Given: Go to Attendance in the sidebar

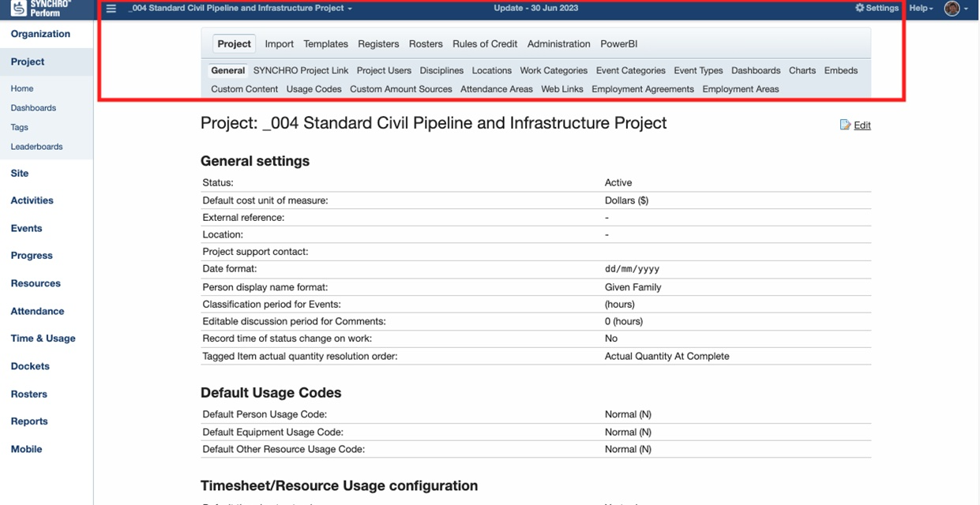Looking at the screenshot, I should click(x=37, y=311).
